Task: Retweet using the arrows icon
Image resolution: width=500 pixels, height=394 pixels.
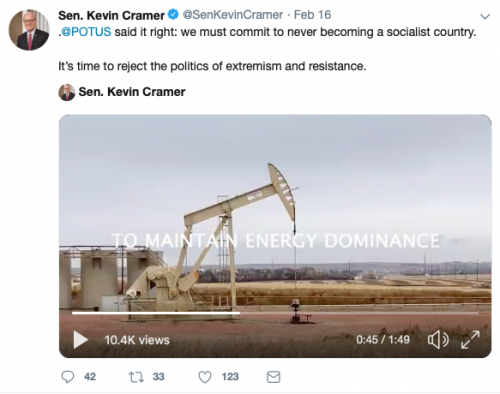Action: coord(136,377)
